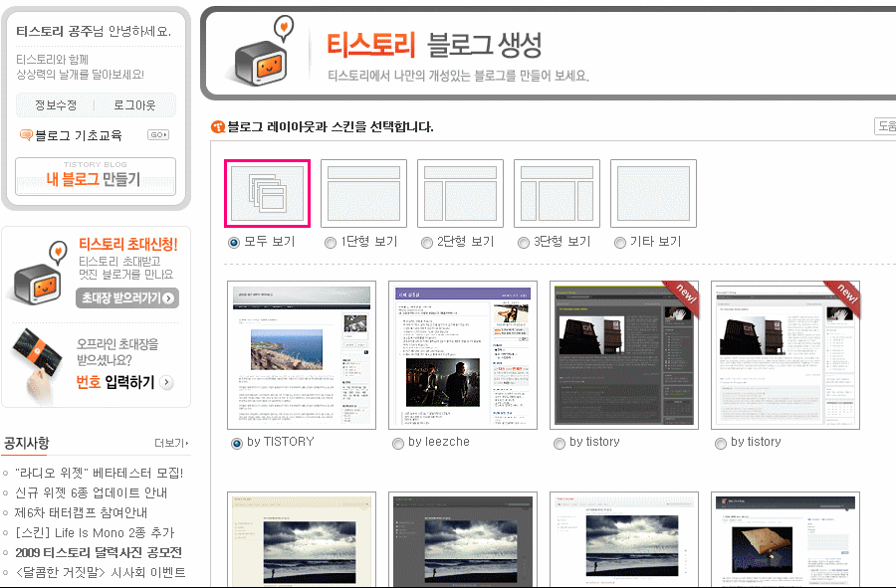This screenshot has width=896, height=588.
Task: Click 더보기 next to 공지사항
Action: [171, 443]
